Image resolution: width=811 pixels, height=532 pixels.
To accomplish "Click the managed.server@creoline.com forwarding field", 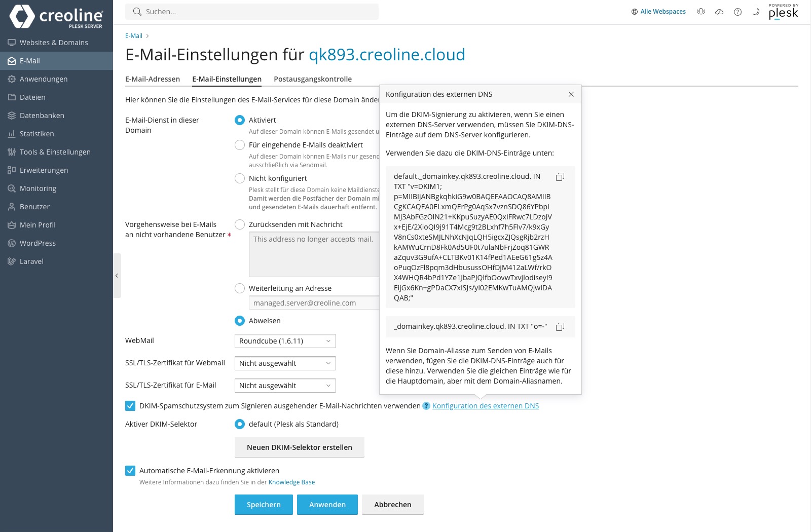I will click(314, 303).
